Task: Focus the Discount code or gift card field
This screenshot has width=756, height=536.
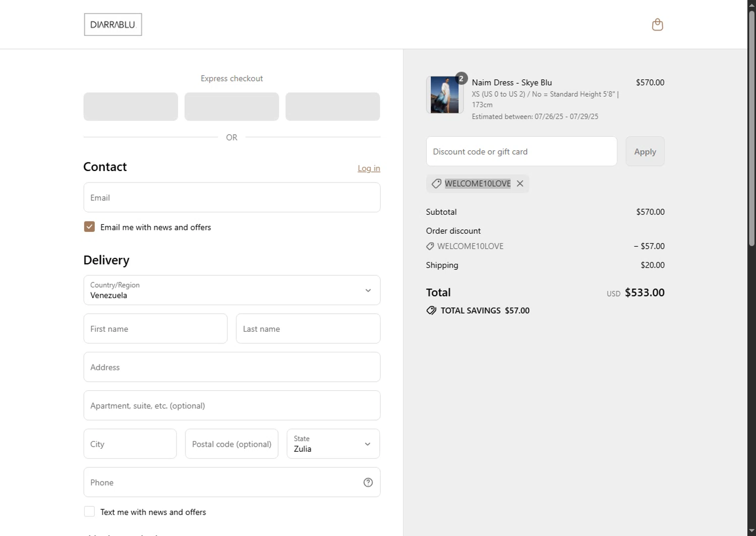Action: 522,151
